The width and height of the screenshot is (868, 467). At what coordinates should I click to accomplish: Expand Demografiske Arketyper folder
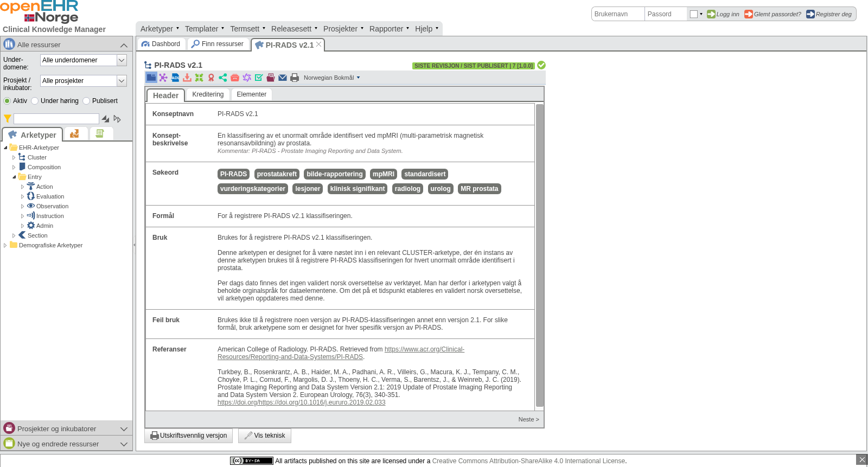(x=5, y=246)
